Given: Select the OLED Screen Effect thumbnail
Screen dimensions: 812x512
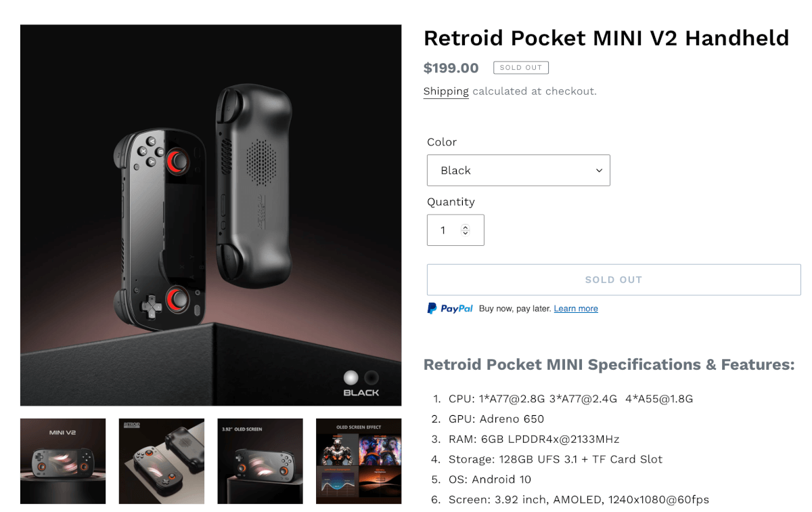Looking at the screenshot, I should [x=359, y=461].
